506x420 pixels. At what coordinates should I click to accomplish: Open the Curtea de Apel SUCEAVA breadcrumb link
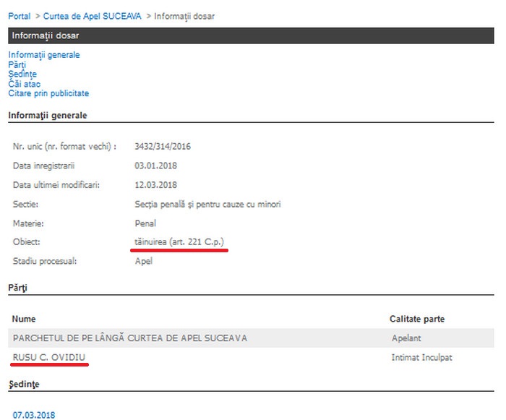[x=93, y=16]
